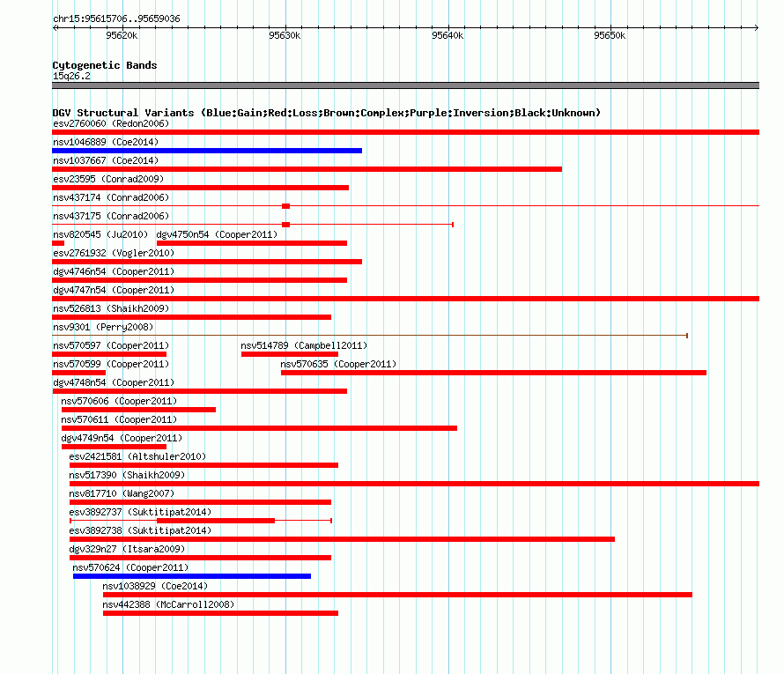This screenshot has height=674, width=784.
Task: Select the nsv820545 (Ju2010) label
Action: coord(100,234)
